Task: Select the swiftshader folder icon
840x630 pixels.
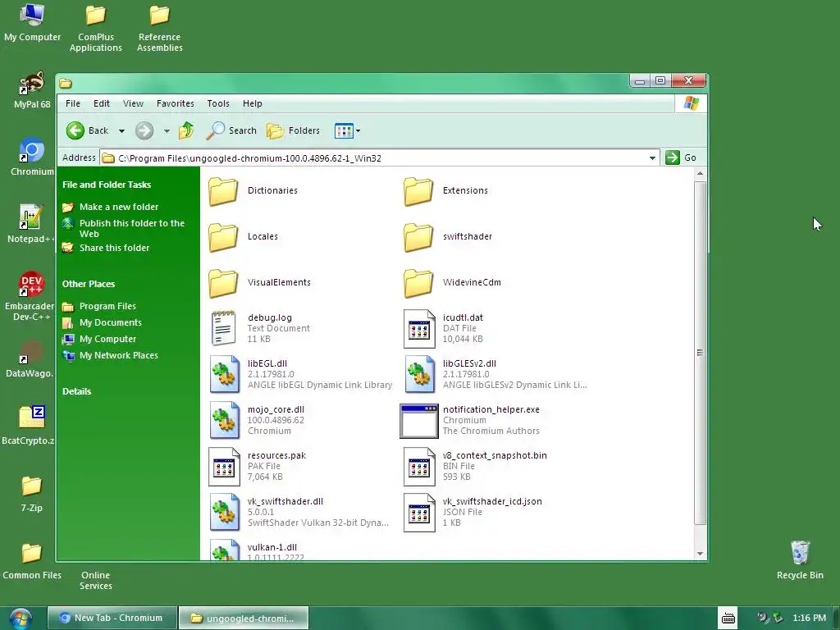Action: pyautogui.click(x=418, y=237)
